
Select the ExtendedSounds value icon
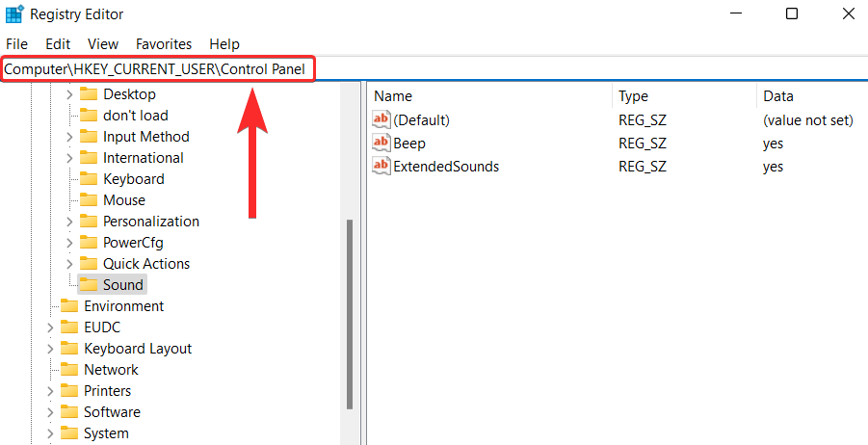tap(381, 167)
